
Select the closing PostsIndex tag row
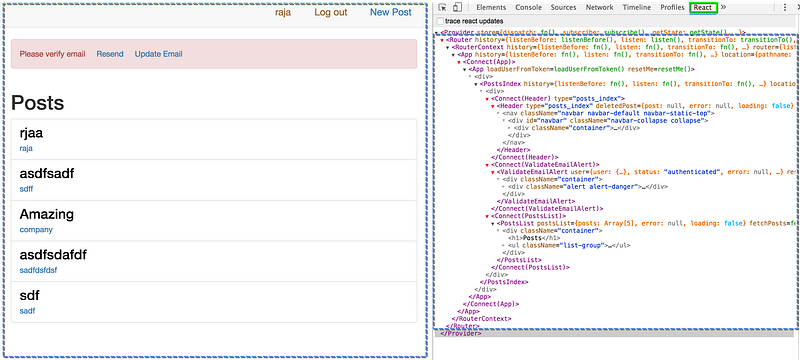pos(504,282)
